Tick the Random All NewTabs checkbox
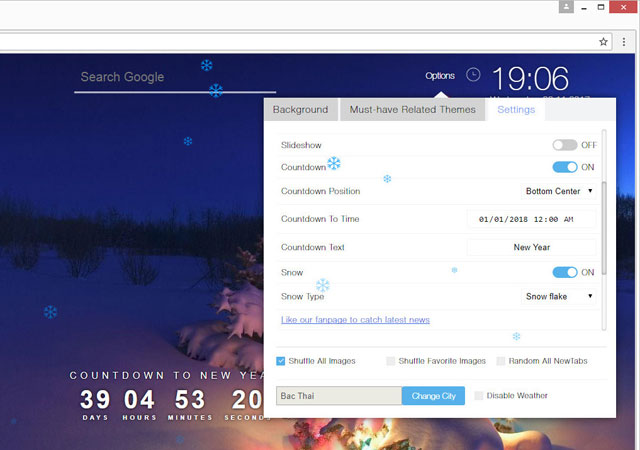 (500, 361)
